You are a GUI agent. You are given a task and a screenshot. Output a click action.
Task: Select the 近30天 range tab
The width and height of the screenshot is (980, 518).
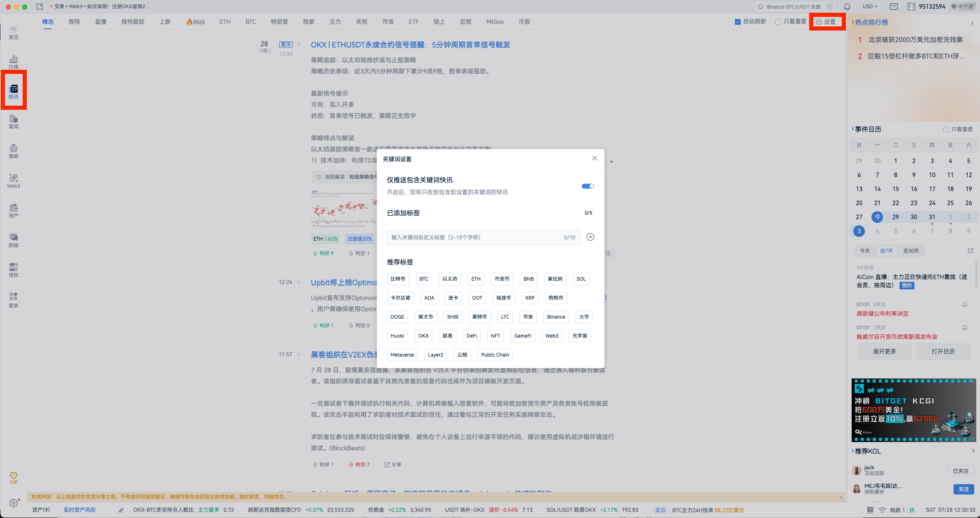point(911,251)
